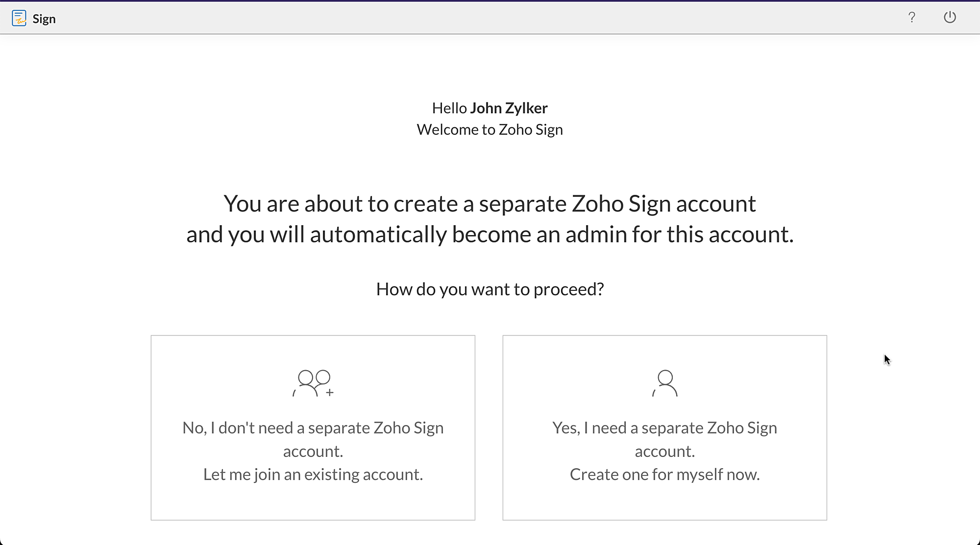Choose "Let me join an existing account."
The image size is (980, 545).
313,474
